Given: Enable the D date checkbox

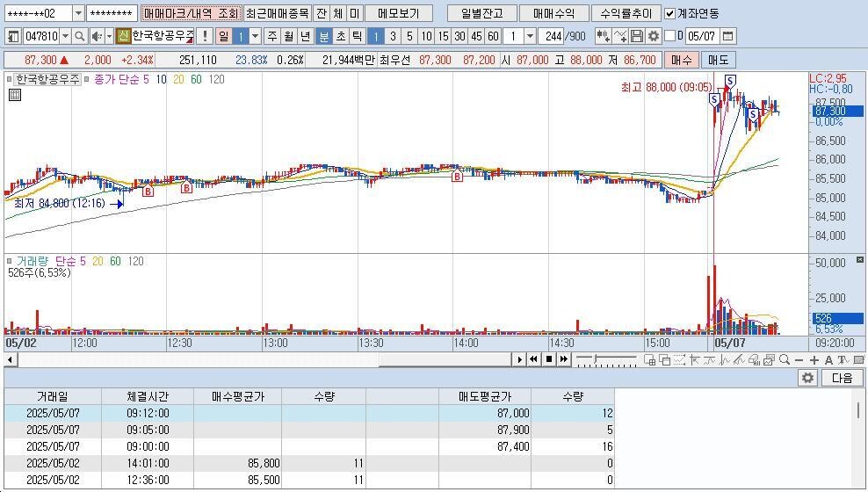Looking at the screenshot, I should pos(670,36).
